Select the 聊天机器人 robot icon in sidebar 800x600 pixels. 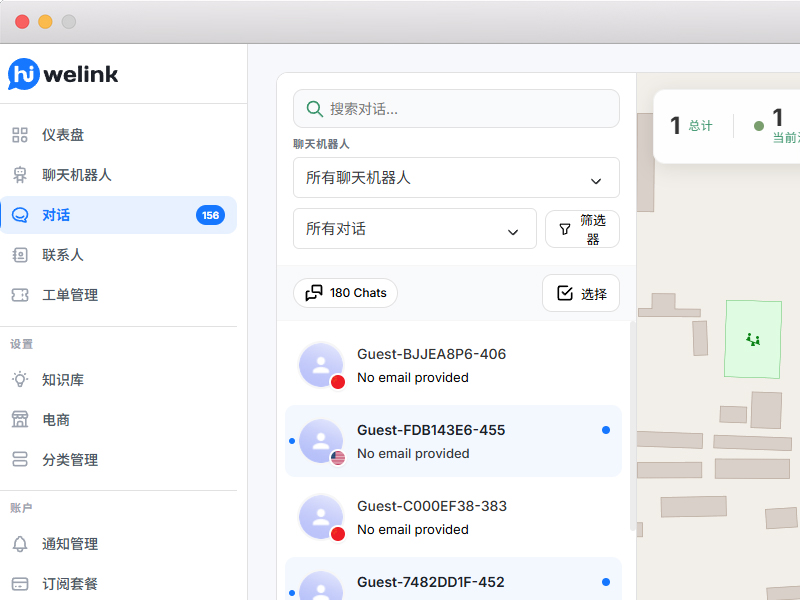click(20, 175)
